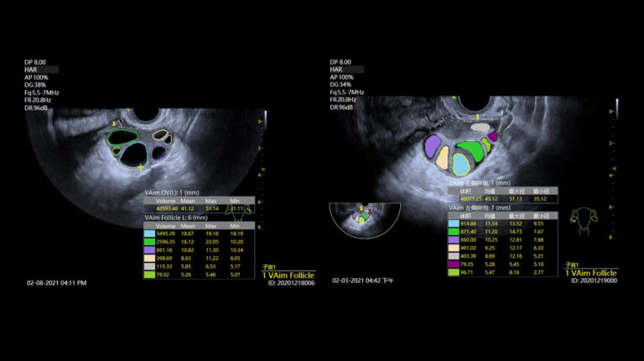The image size is (644, 361).
Task: Select light blue swatch beside volume 914.88
Action: coord(454,223)
